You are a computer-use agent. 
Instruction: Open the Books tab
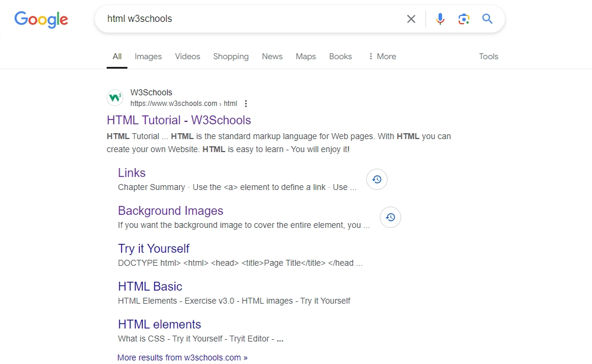341,57
